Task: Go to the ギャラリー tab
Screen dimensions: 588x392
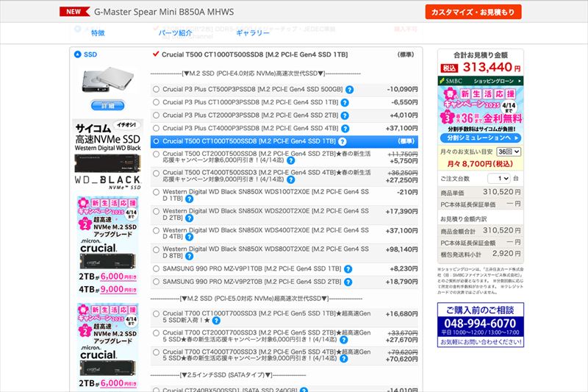Action: coord(253,33)
